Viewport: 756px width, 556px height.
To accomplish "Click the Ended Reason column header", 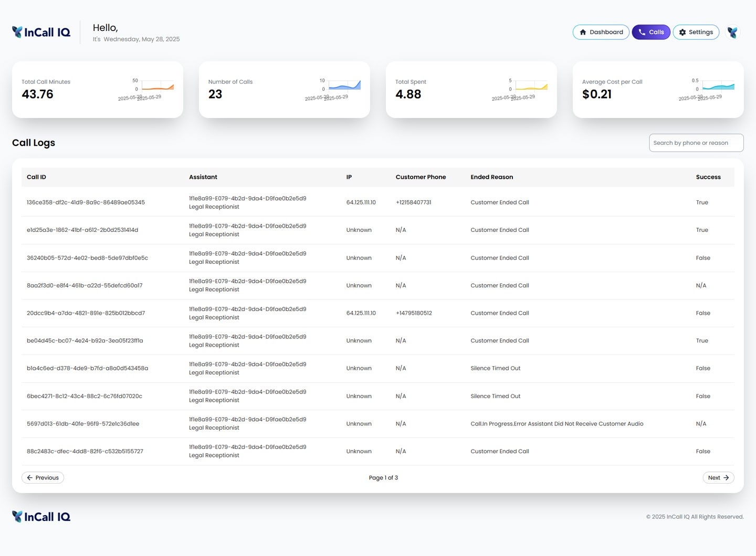I will pos(491,177).
